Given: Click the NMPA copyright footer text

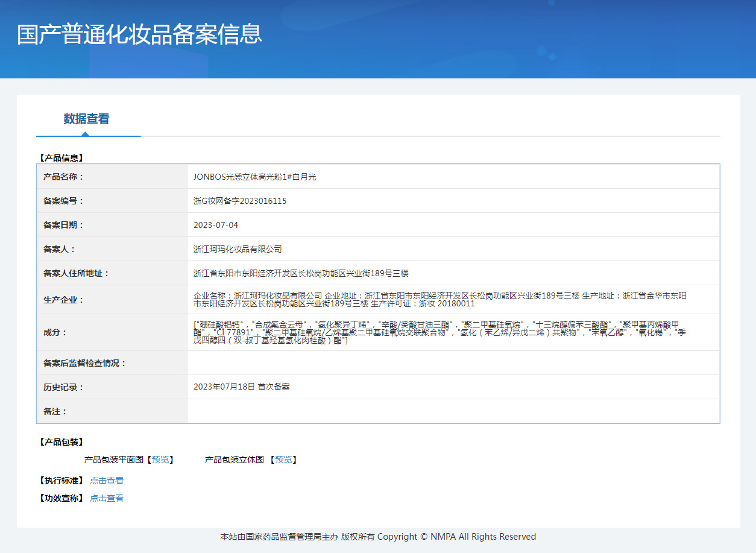Looking at the screenshot, I should pyautogui.click(x=378, y=537).
